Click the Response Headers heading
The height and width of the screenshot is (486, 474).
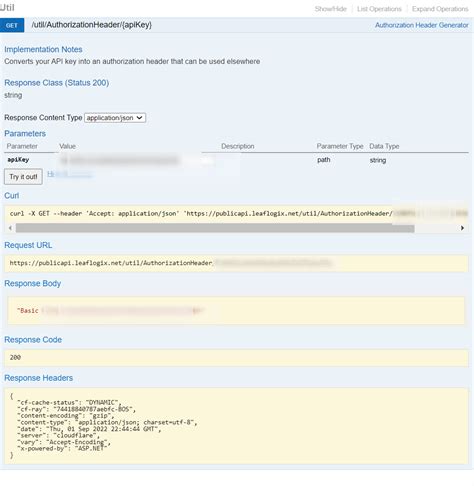39,378
